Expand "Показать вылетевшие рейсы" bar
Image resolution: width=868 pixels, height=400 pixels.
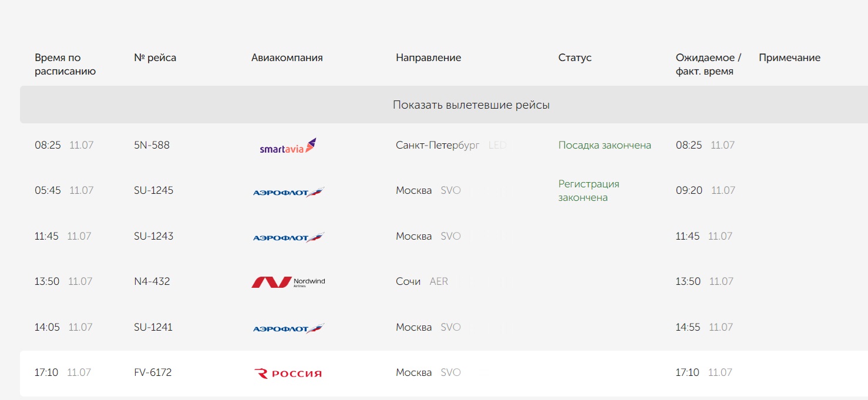pyautogui.click(x=471, y=105)
